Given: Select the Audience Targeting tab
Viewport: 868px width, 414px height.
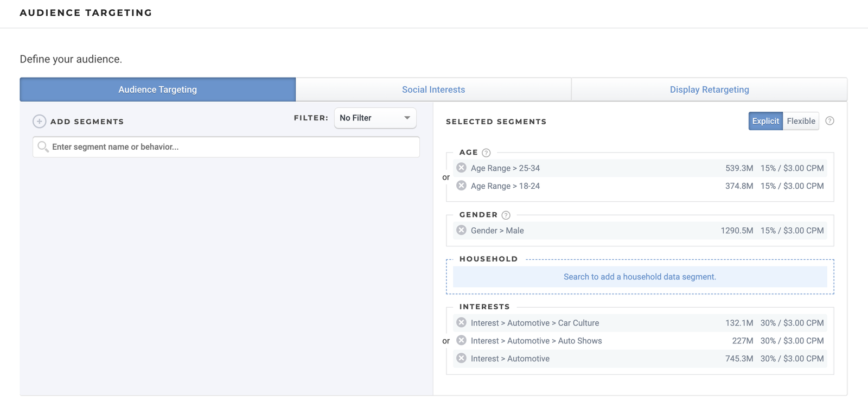Looking at the screenshot, I should pos(157,90).
